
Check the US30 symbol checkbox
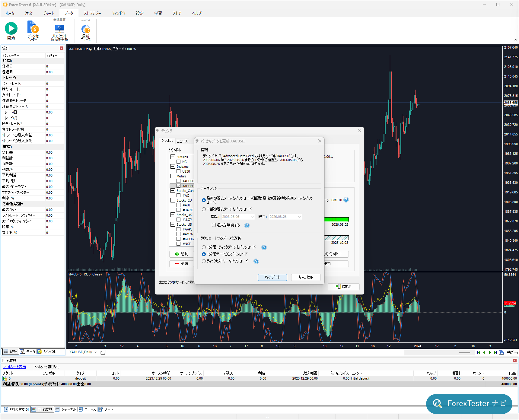[179, 171]
